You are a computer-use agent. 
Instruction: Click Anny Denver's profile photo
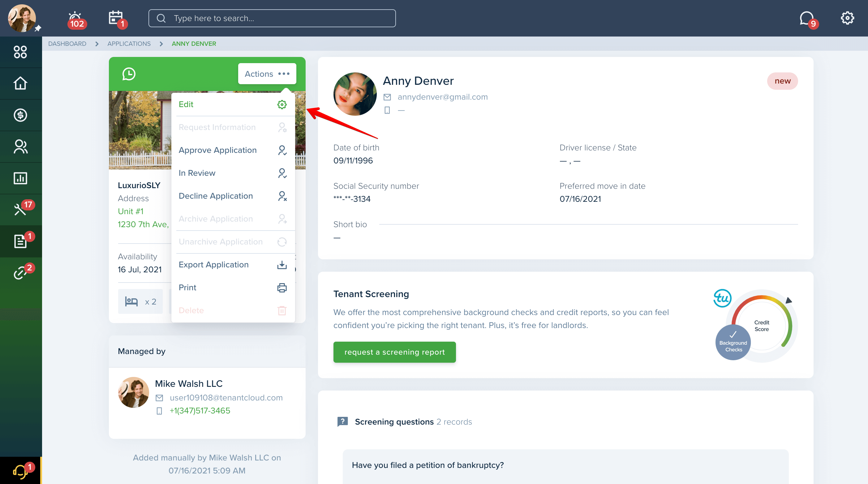tap(355, 94)
